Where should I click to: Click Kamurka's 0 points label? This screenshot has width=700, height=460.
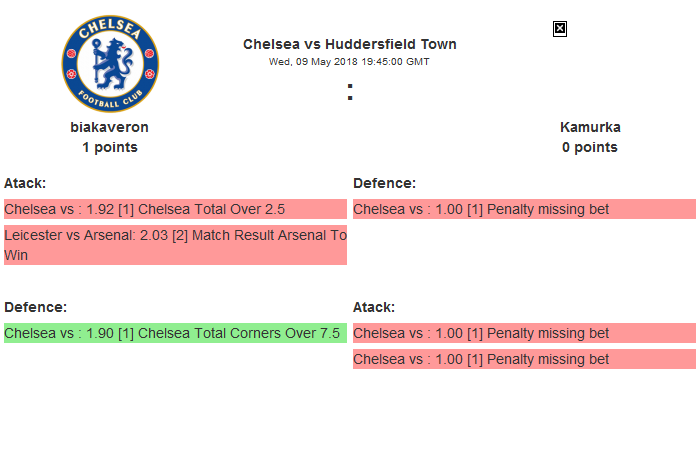pos(590,147)
